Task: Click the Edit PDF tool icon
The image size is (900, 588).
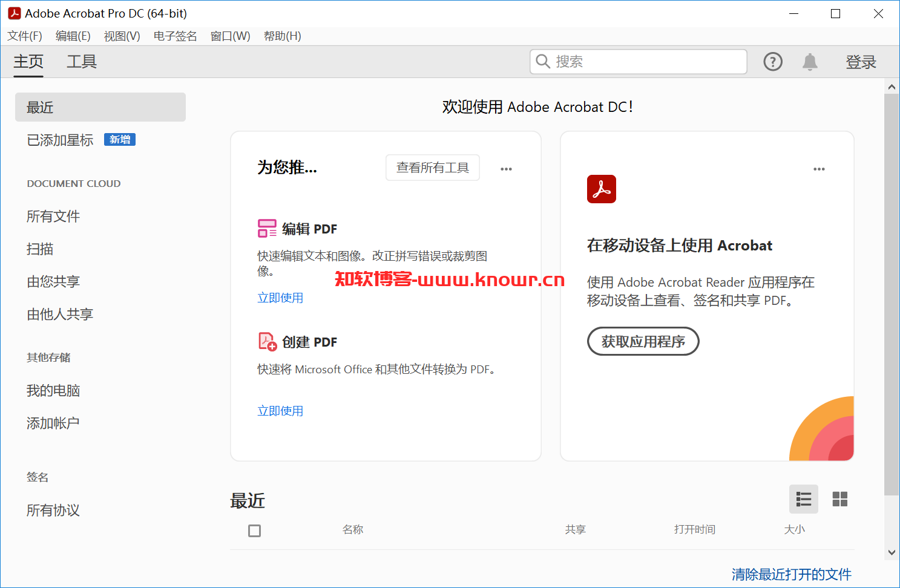Action: tap(267, 229)
